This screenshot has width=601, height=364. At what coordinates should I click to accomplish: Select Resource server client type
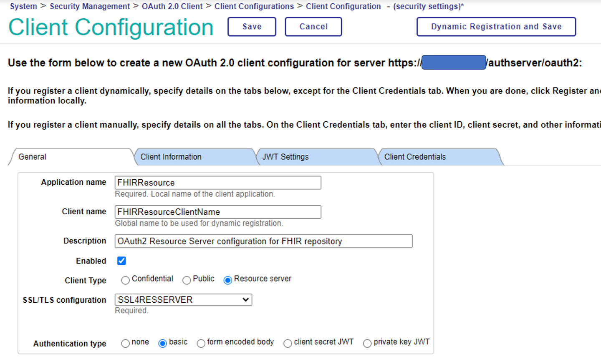[227, 281]
